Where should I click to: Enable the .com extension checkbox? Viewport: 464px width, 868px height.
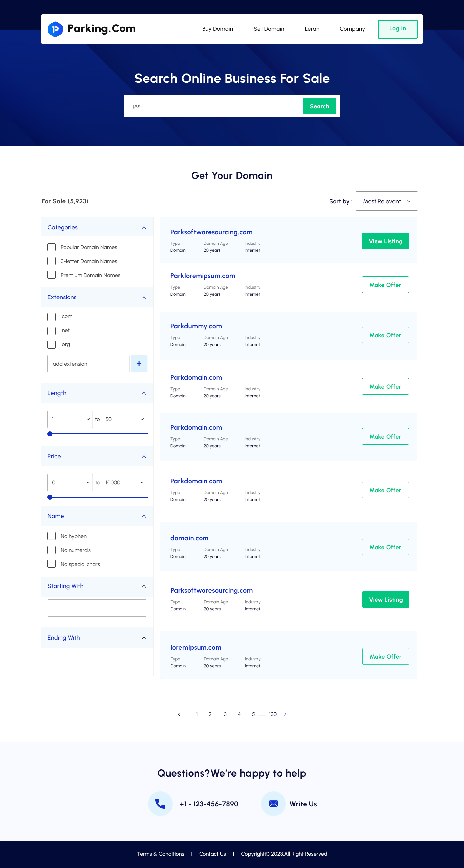coord(52,317)
